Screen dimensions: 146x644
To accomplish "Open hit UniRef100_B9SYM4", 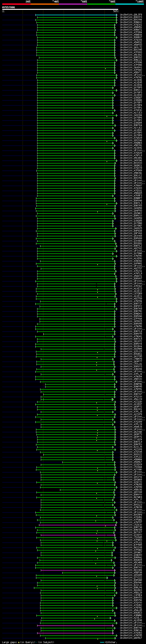I will pyautogui.click(x=131, y=20).
